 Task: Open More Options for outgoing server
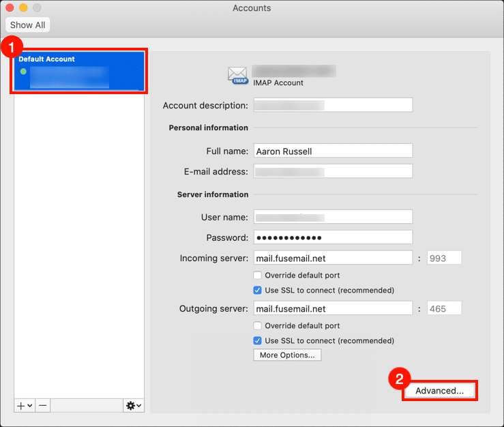pyautogui.click(x=287, y=355)
